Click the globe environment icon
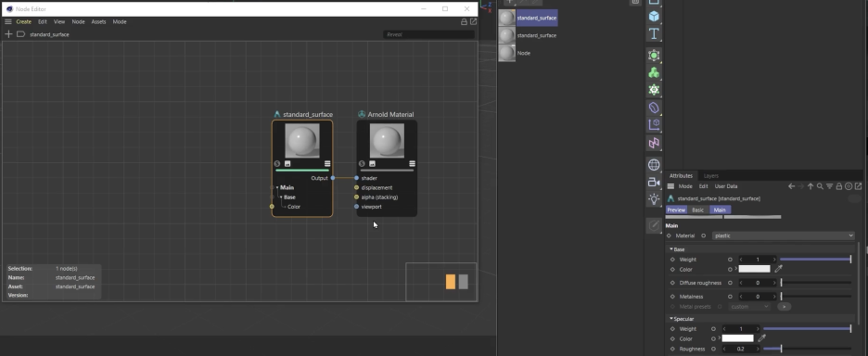This screenshot has height=356, width=868. (654, 164)
